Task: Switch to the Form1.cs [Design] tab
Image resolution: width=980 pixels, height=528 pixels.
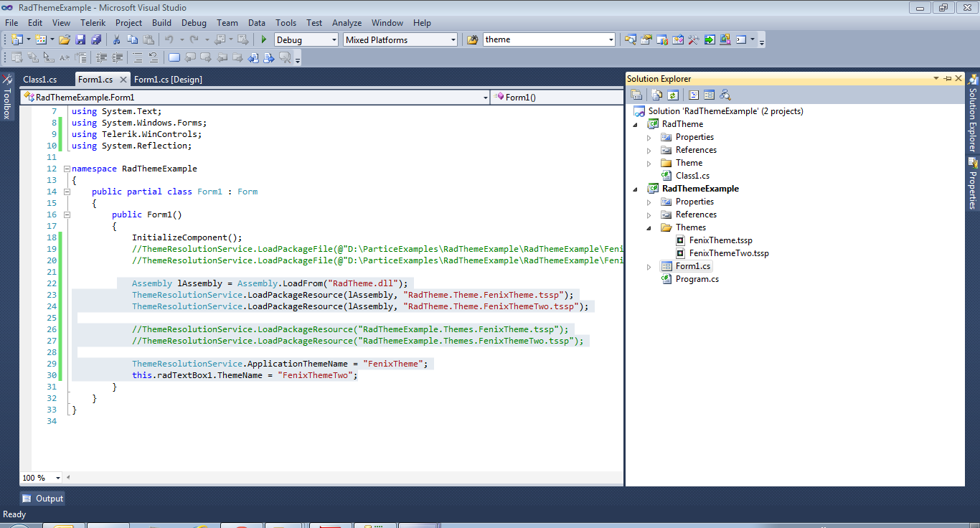Action: click(x=168, y=80)
